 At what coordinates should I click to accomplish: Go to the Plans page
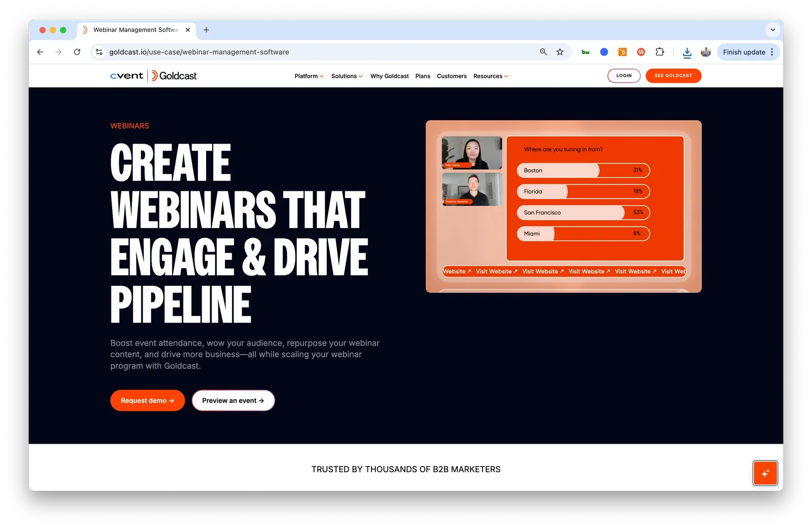[x=422, y=76]
